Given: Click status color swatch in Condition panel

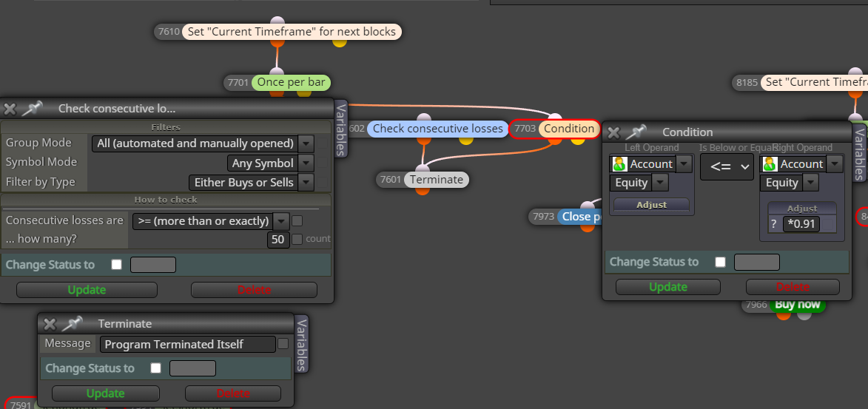Looking at the screenshot, I should click(757, 262).
